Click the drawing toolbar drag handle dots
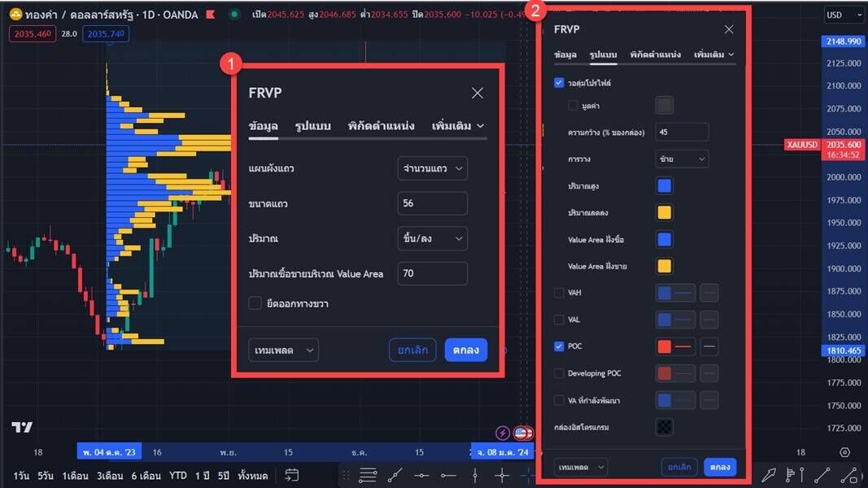 click(x=346, y=475)
